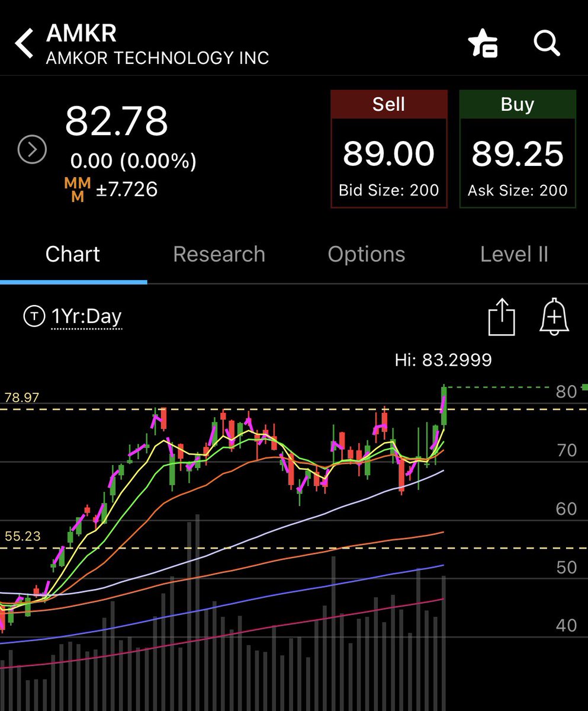588x711 pixels.
Task: Change the 1Yr:Day timeframe selector
Action: (86, 317)
